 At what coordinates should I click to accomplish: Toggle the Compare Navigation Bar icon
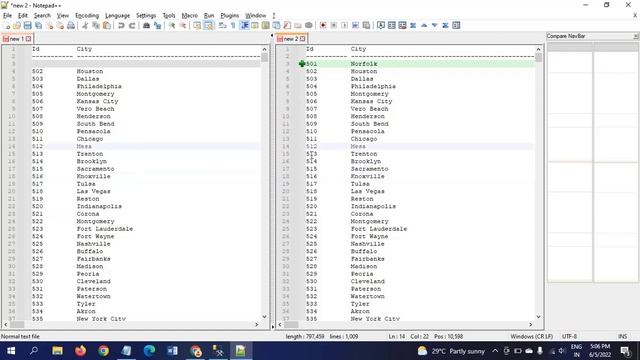[456, 25]
